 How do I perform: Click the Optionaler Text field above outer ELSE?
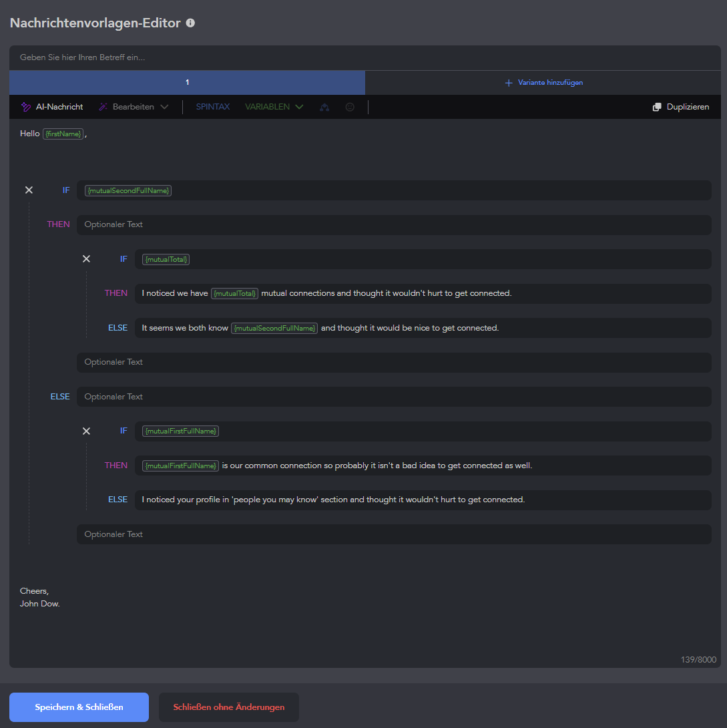pos(394,362)
